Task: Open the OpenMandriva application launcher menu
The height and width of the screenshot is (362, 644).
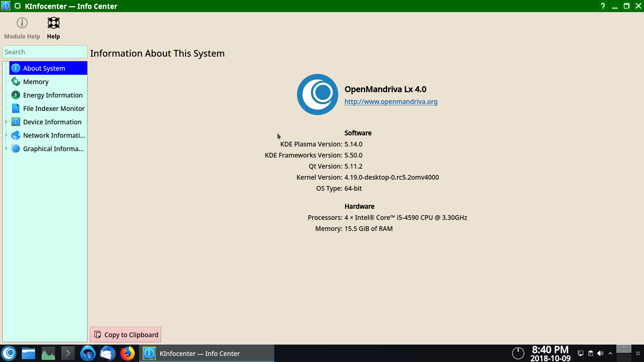Action: click(x=9, y=353)
